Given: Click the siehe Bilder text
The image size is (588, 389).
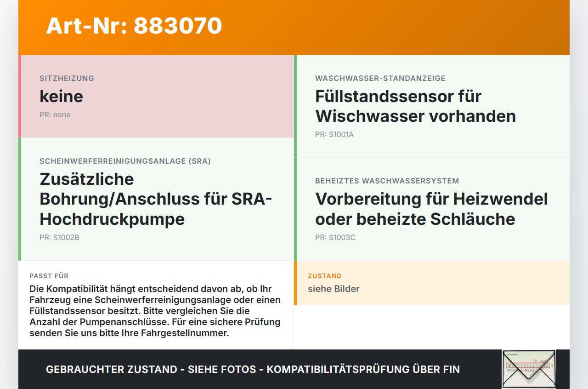Looking at the screenshot, I should 334,289.
